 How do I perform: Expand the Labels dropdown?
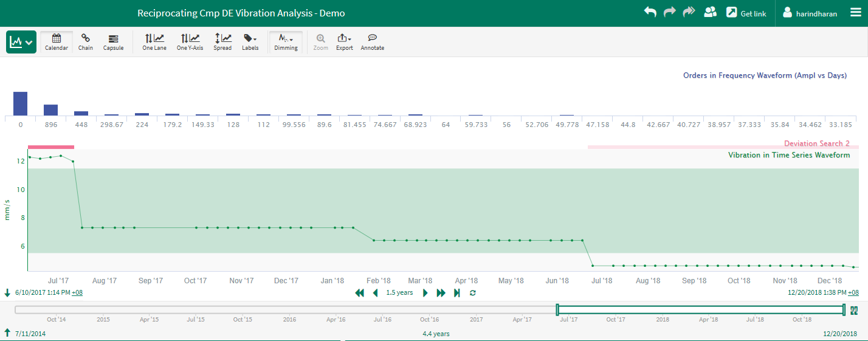tap(250, 41)
